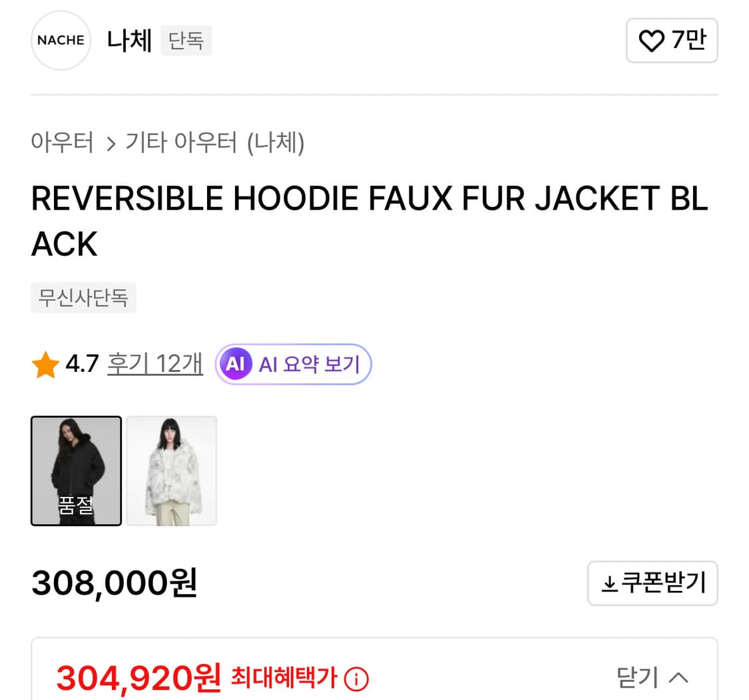Collapse benefits with 닫기 chevron
749x700 pixels.
pos(652,677)
